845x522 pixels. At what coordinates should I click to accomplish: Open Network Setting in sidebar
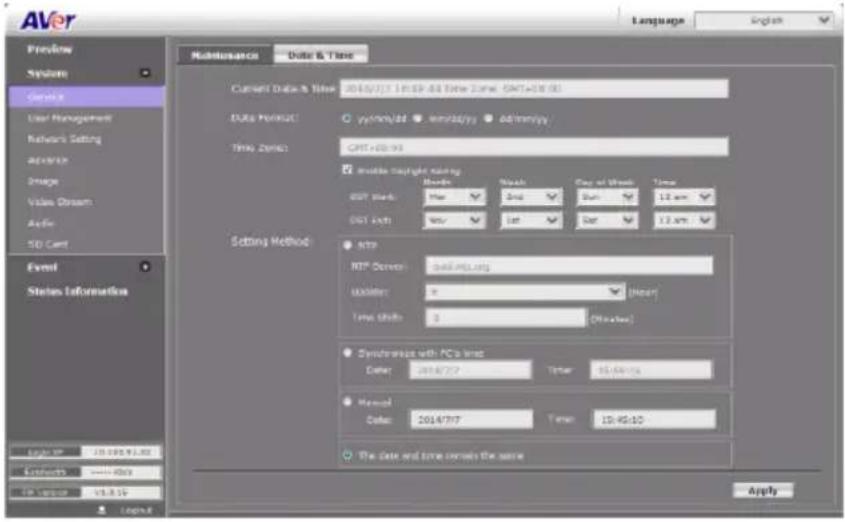[64, 139]
